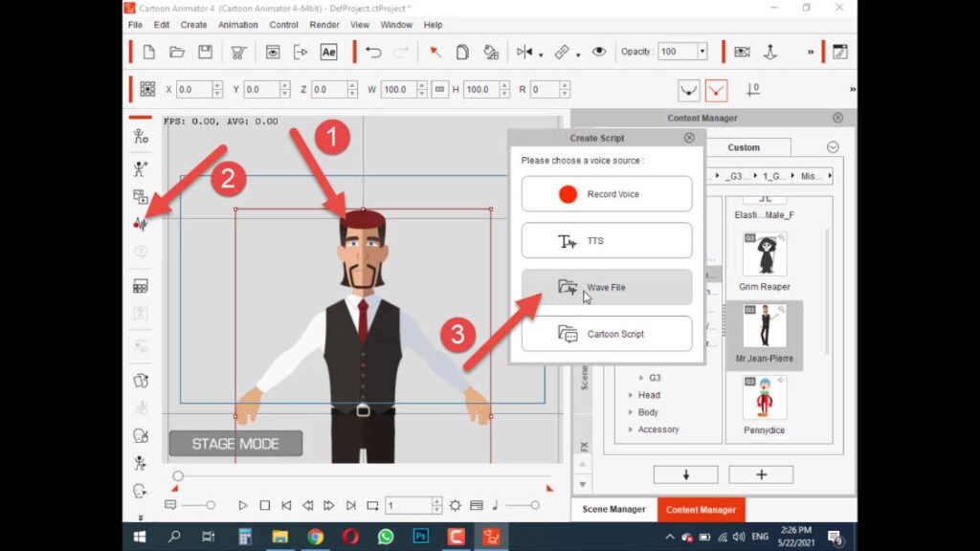This screenshot has width=980, height=551.
Task: Click the plus add button in Content Manager
Action: pos(761,474)
